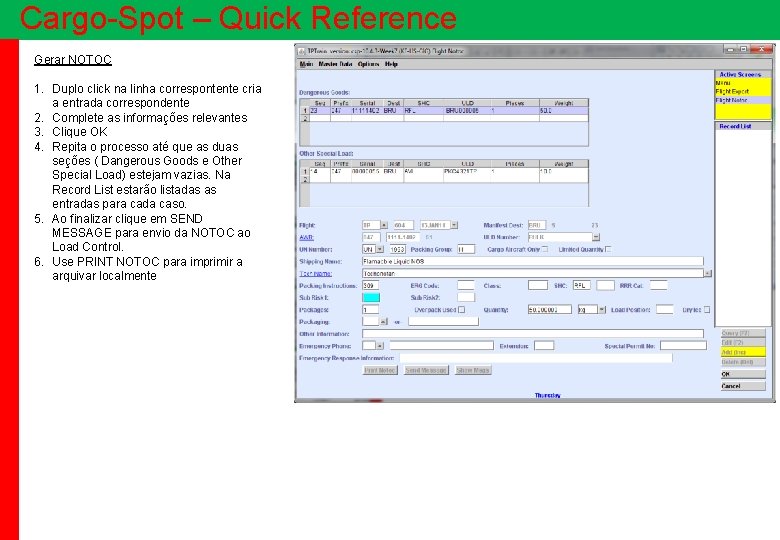780x540 pixels.
Task: Click the Query (F7) button
Action: pyautogui.click(x=743, y=333)
